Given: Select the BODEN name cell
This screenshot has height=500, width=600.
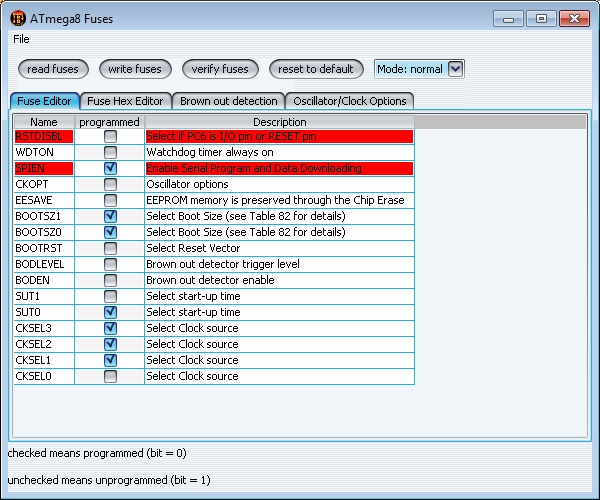Looking at the screenshot, I should (44, 280).
